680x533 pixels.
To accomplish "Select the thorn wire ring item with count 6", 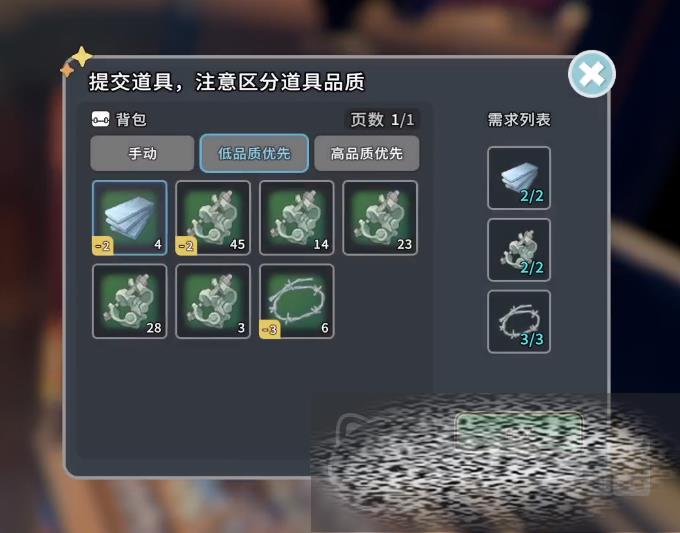I will [297, 301].
